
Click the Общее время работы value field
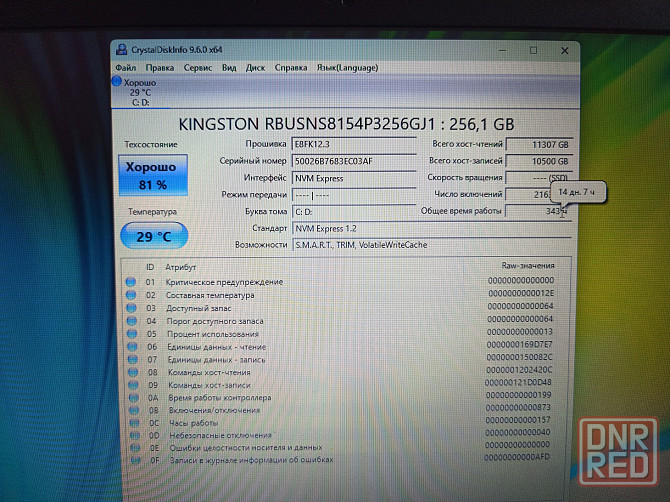pos(538,211)
